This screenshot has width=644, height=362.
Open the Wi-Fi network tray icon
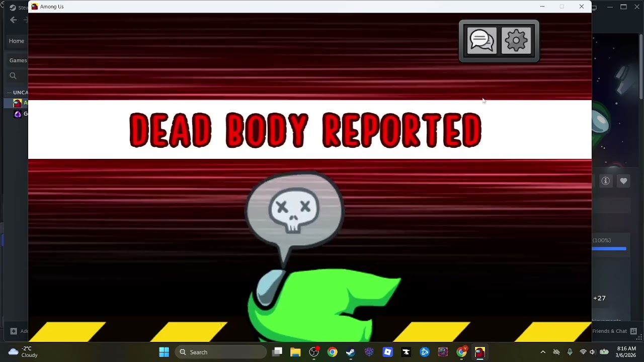point(583,352)
